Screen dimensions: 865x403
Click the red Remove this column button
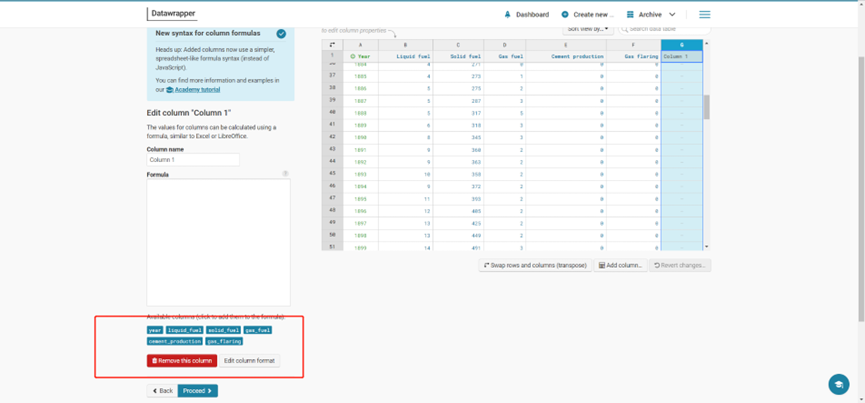[182, 361]
